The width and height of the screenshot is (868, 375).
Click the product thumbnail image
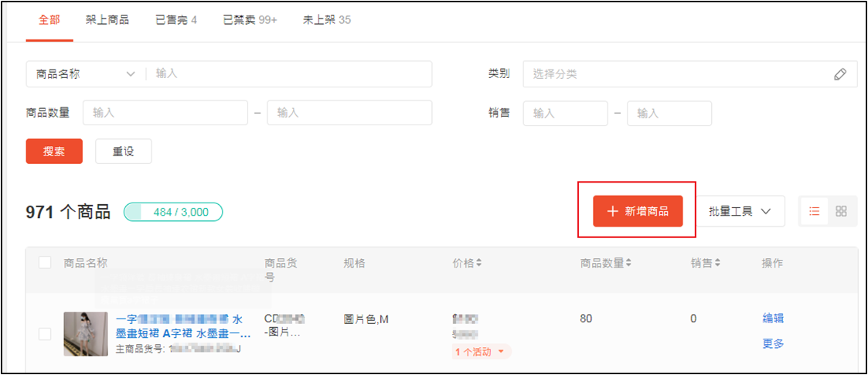coord(86,333)
